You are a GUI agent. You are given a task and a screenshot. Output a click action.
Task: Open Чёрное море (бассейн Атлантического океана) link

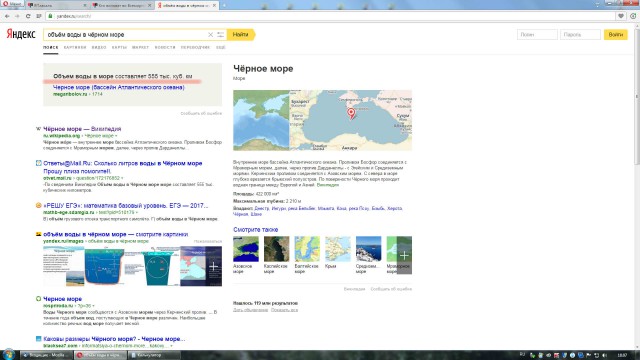click(118, 87)
